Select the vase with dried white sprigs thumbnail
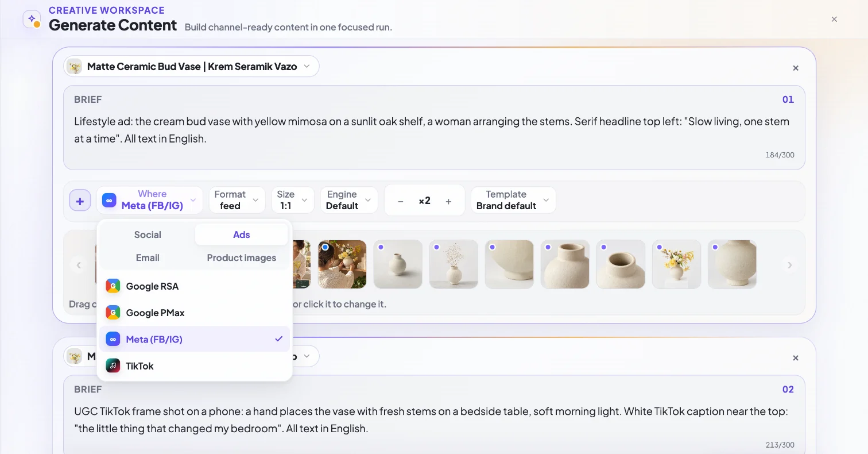The width and height of the screenshot is (868, 454). [454, 264]
